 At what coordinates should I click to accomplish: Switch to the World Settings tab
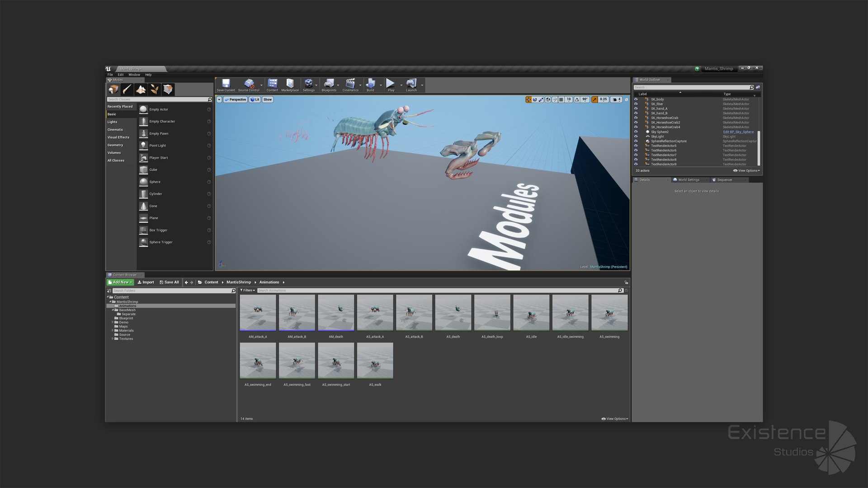689,180
